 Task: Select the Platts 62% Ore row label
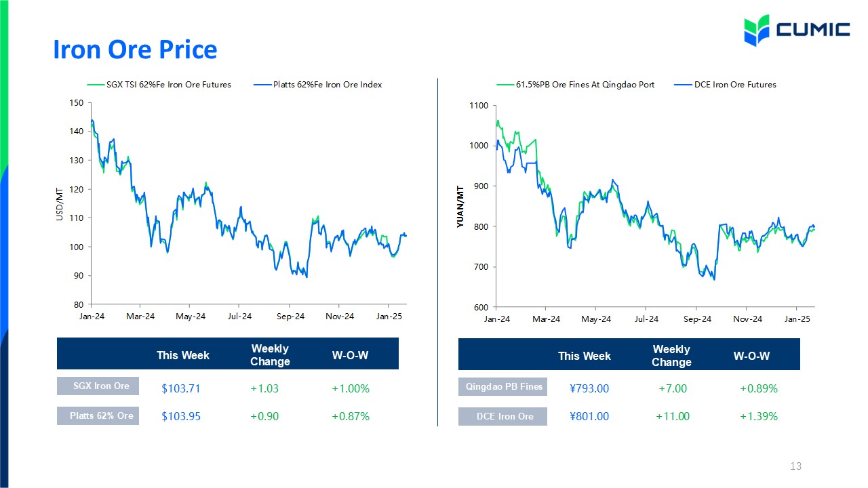coord(98,415)
